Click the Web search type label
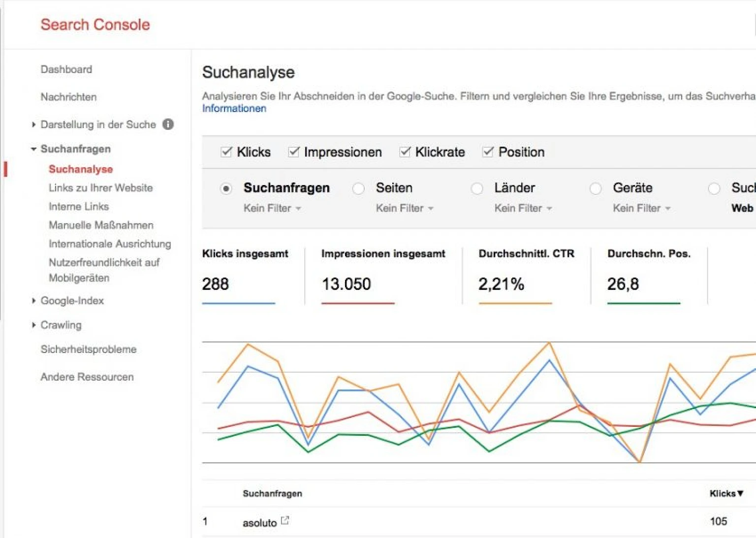This screenshot has height=538, width=756. (x=742, y=208)
